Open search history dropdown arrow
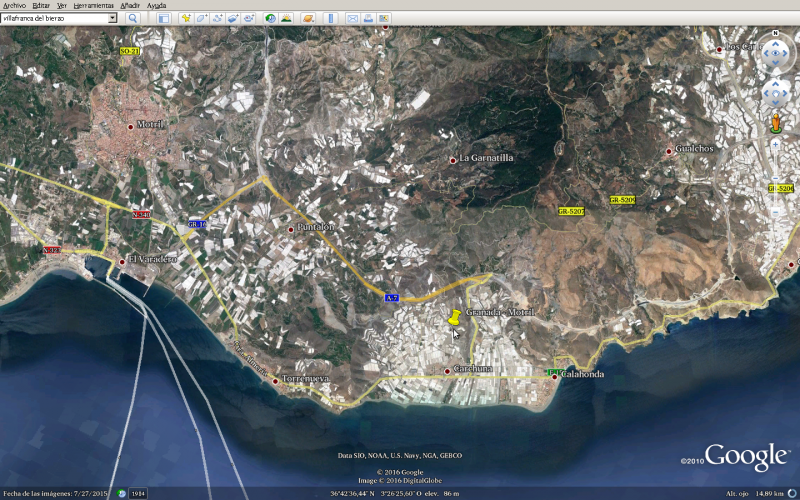Viewport: 800px width, 500px height. coord(112,18)
